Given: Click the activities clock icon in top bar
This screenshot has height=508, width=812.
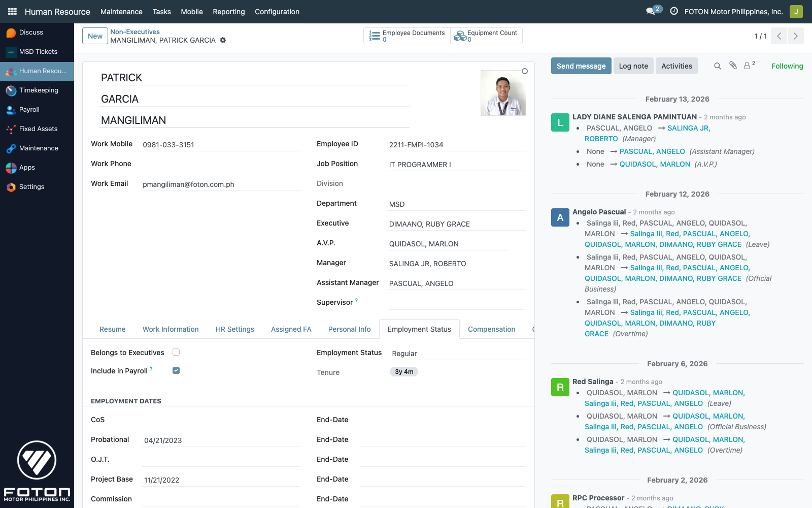Looking at the screenshot, I should click(x=673, y=11).
